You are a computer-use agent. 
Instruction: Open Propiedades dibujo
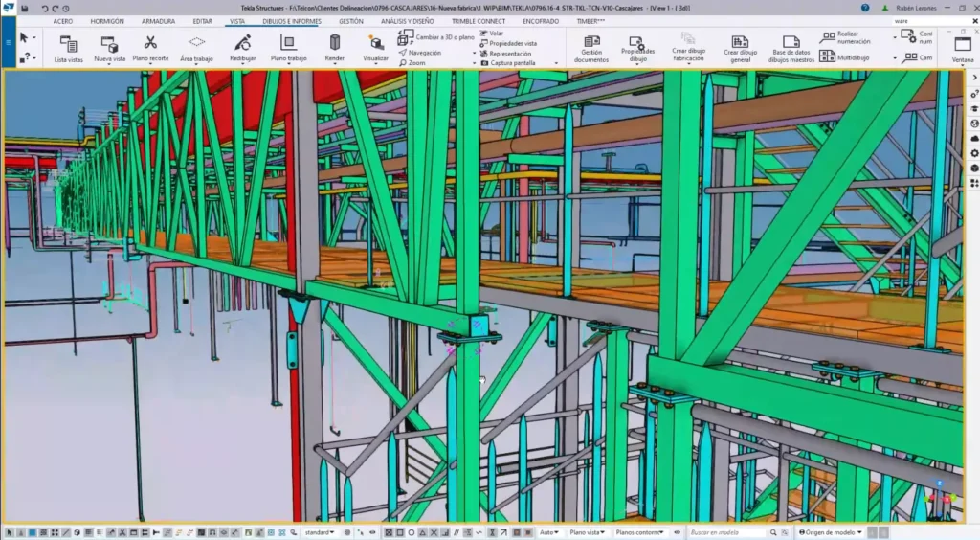pos(637,49)
